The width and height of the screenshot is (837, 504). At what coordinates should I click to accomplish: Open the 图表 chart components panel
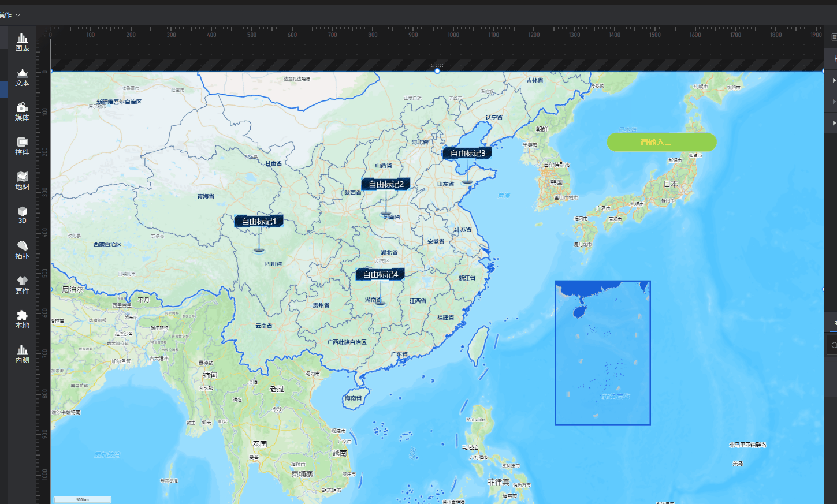pyautogui.click(x=22, y=42)
